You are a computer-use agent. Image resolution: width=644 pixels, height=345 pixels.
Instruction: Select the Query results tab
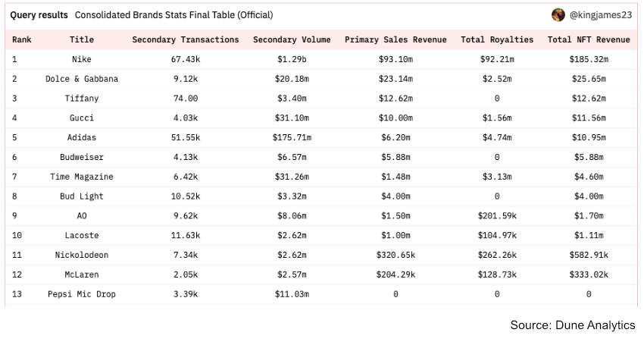39,15
